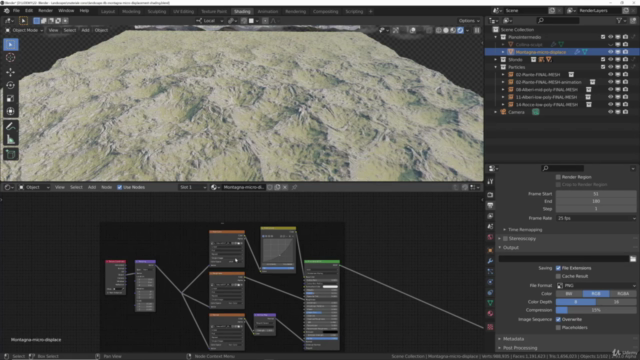Select RGBA color mode button
Viewport: 640px width, 360px height.
pos(623,294)
